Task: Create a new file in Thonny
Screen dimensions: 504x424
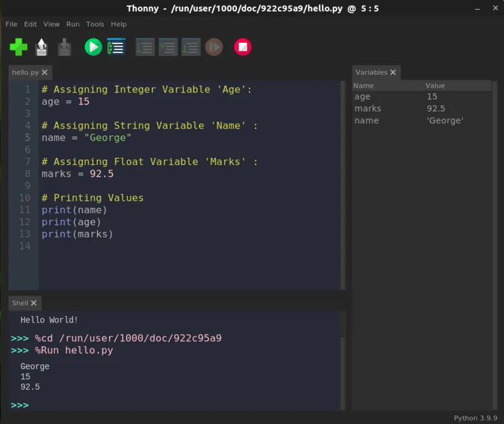Action: click(18, 47)
